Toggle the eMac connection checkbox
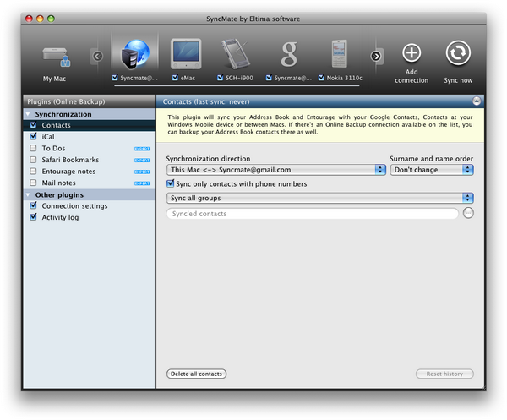This screenshot has height=420, width=507. click(x=175, y=78)
